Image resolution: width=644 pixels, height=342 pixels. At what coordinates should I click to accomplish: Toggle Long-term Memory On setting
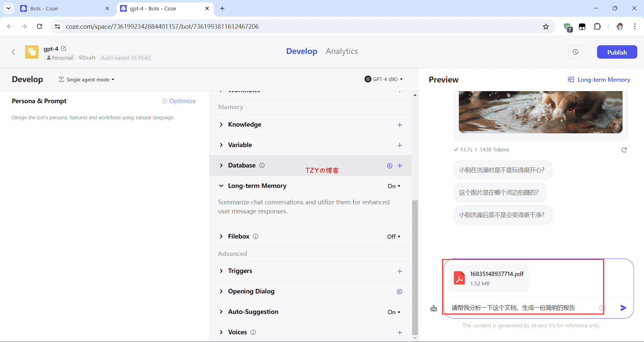(x=394, y=186)
